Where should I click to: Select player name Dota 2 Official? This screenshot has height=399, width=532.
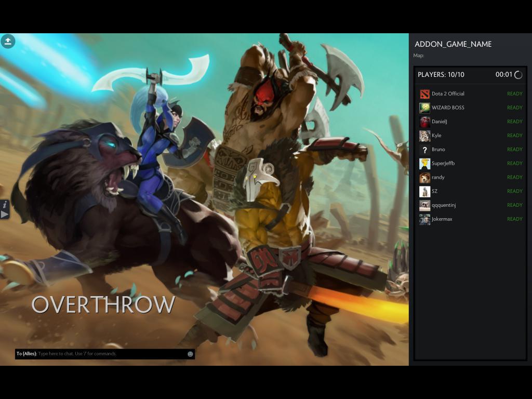tap(448, 94)
